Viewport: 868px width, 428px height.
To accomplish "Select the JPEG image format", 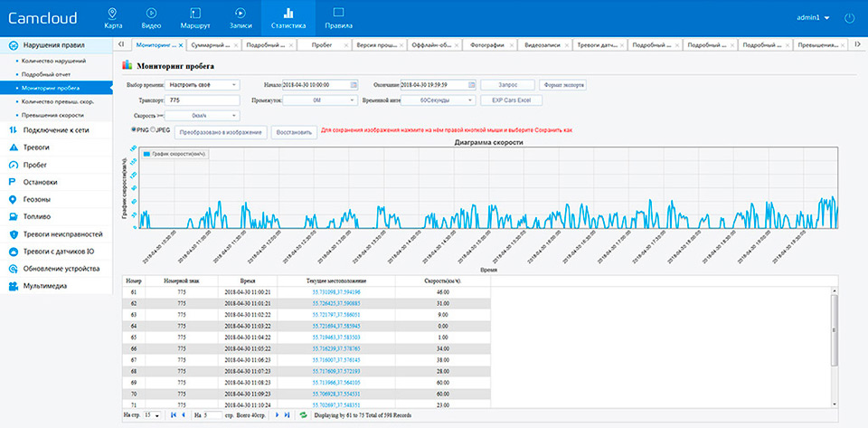I will pos(152,130).
